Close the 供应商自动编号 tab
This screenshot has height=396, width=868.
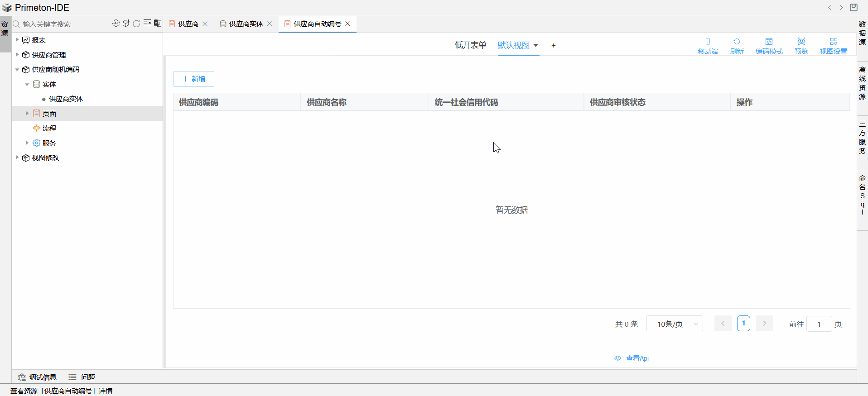click(x=348, y=24)
